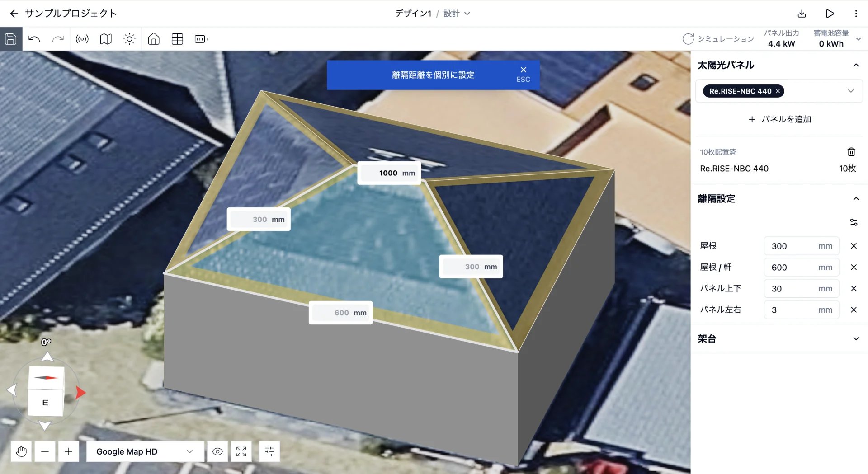
Task: Click the save disk icon
Action: (11, 39)
